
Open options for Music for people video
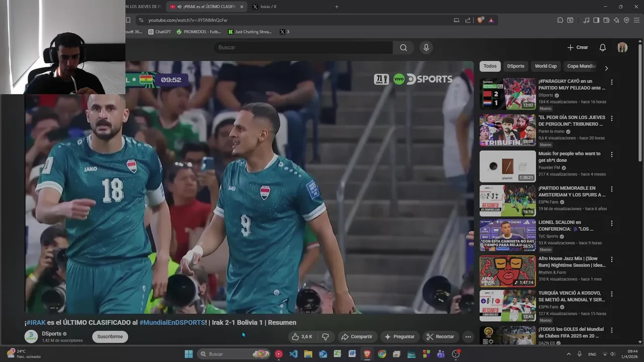point(611,154)
